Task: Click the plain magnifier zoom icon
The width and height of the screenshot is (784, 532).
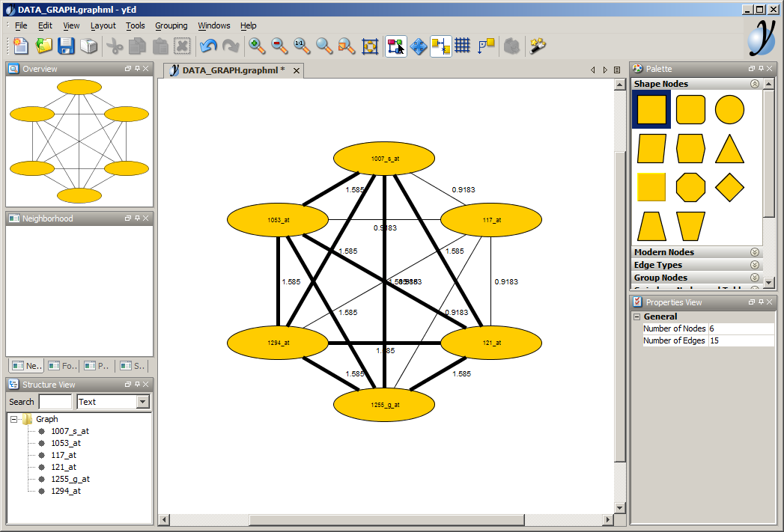Action: tap(324, 46)
